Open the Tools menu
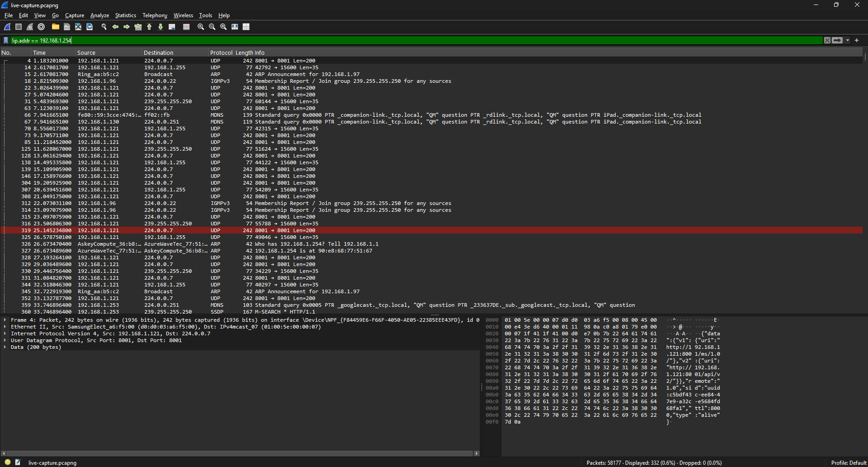 pyautogui.click(x=205, y=15)
